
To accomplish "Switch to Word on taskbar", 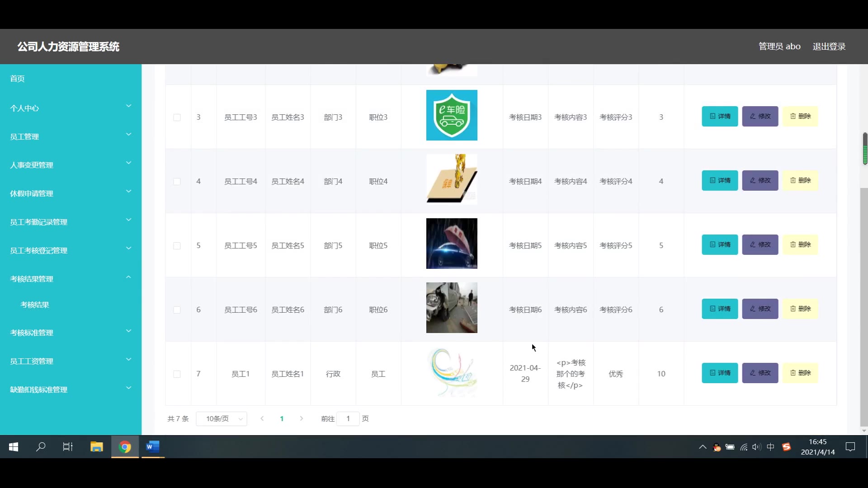I will pyautogui.click(x=153, y=447).
